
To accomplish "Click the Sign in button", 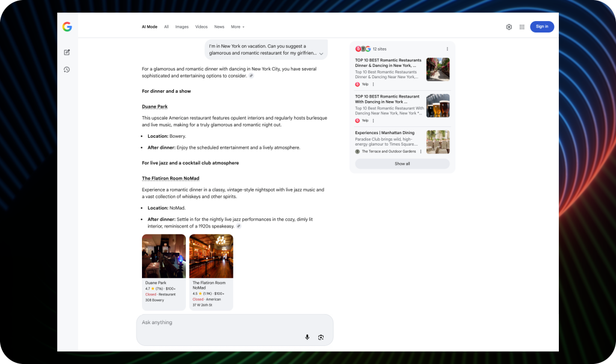I will [541, 26].
